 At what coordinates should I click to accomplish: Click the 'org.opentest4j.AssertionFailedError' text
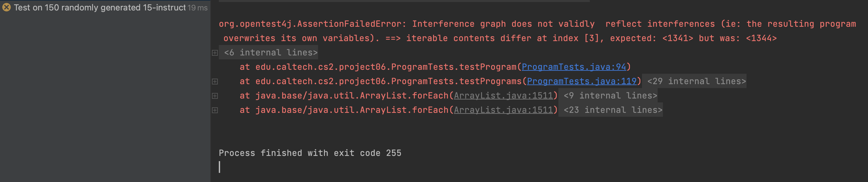pyautogui.click(x=310, y=24)
